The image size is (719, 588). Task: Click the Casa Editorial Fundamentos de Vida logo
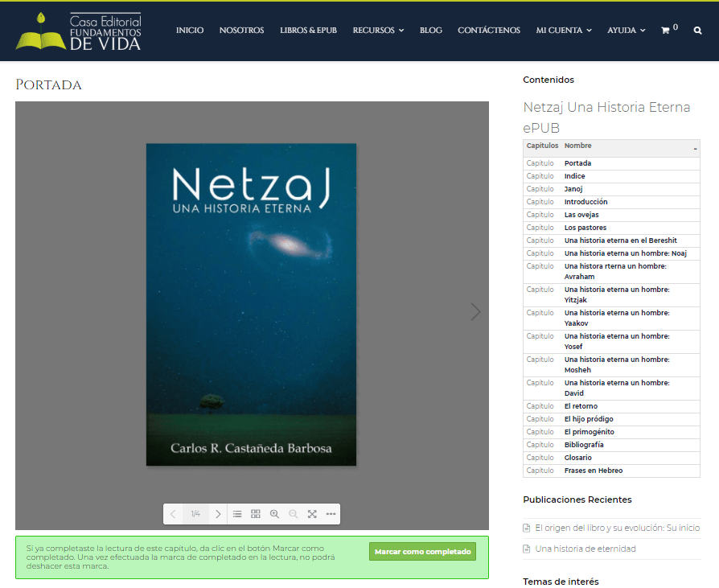(79, 31)
